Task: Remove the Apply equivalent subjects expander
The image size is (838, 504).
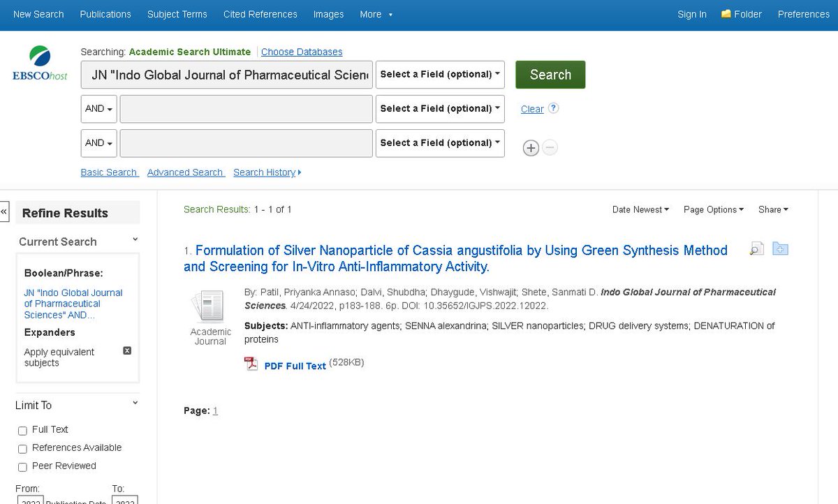Action: tap(127, 350)
